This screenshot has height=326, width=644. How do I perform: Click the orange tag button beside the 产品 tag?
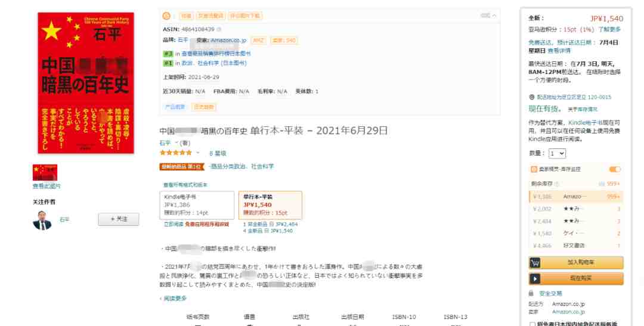point(204,107)
